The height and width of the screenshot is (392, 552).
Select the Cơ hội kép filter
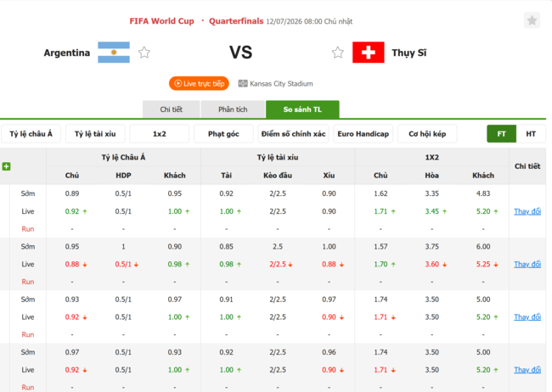coord(427,134)
